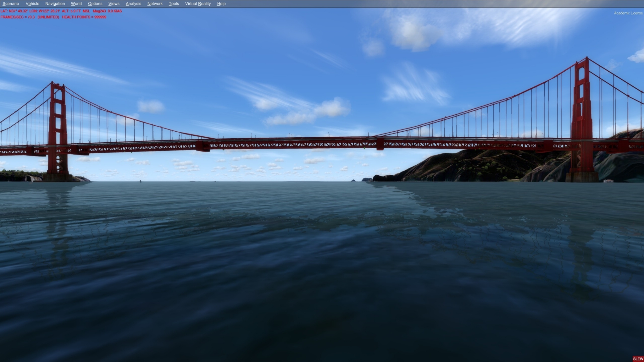Click the 'HEALTH POINTS = 999999' text
This screenshot has width=644, height=362.
(x=84, y=17)
